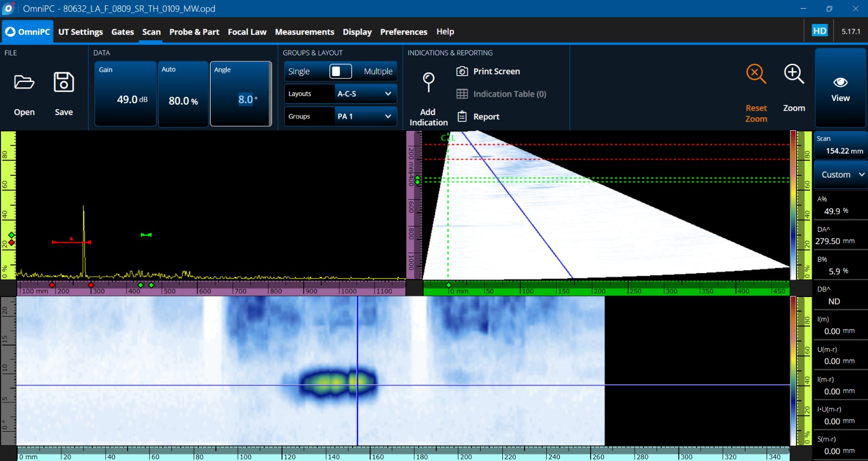Switch to the Probe & Part tab
The height and width of the screenshot is (461, 868).
pyautogui.click(x=194, y=31)
